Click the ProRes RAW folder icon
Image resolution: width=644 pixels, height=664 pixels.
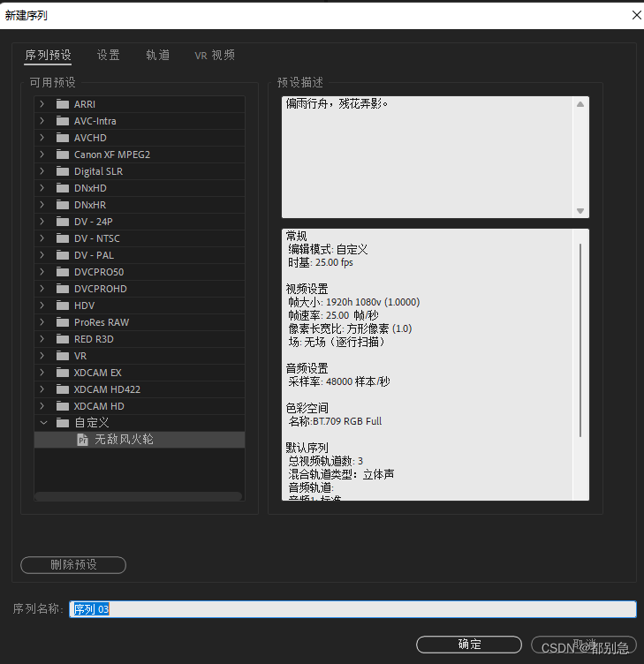63,322
